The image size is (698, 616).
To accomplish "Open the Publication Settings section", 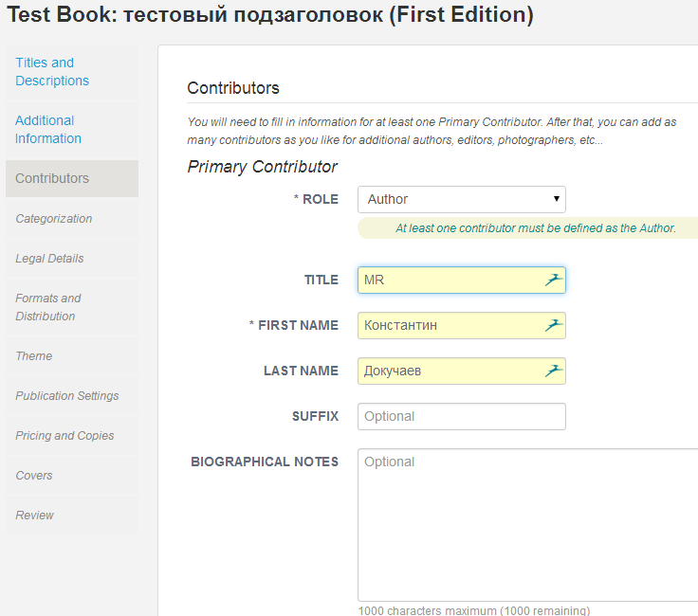I will pos(72,396).
